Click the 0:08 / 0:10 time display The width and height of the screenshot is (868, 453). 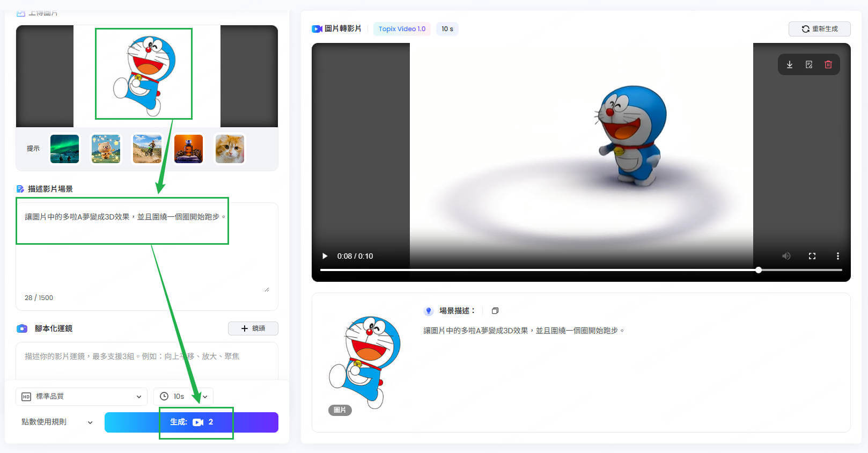pos(355,256)
